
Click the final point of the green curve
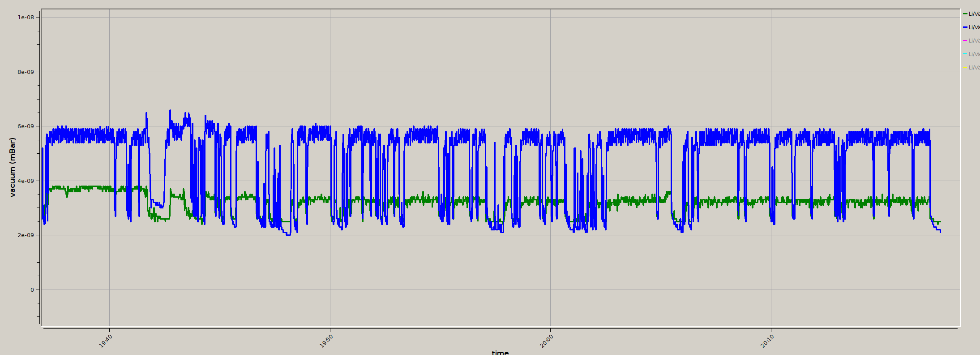pos(940,221)
